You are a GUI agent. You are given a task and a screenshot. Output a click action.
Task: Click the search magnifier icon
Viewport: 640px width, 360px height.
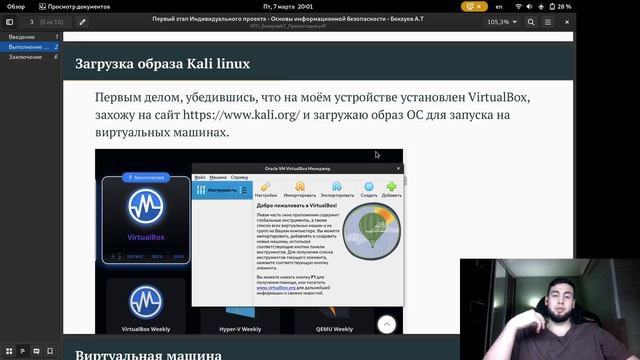tap(531, 22)
